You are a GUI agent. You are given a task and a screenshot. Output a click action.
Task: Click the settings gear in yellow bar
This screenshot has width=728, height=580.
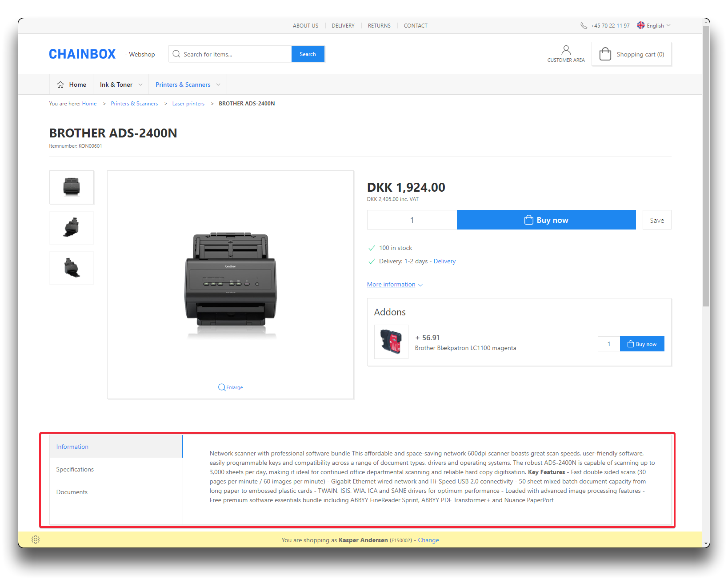[x=36, y=540]
